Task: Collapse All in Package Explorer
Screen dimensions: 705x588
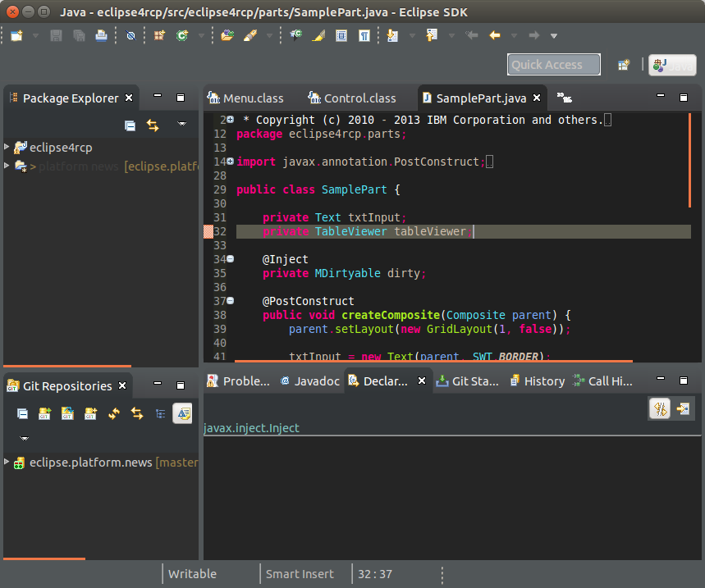Action: 129,124
